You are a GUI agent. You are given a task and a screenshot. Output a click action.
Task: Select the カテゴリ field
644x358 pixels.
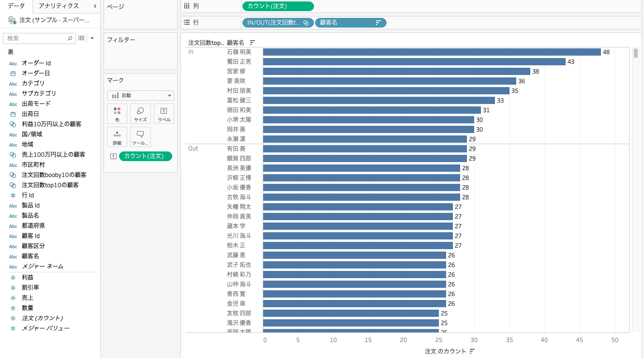(33, 84)
